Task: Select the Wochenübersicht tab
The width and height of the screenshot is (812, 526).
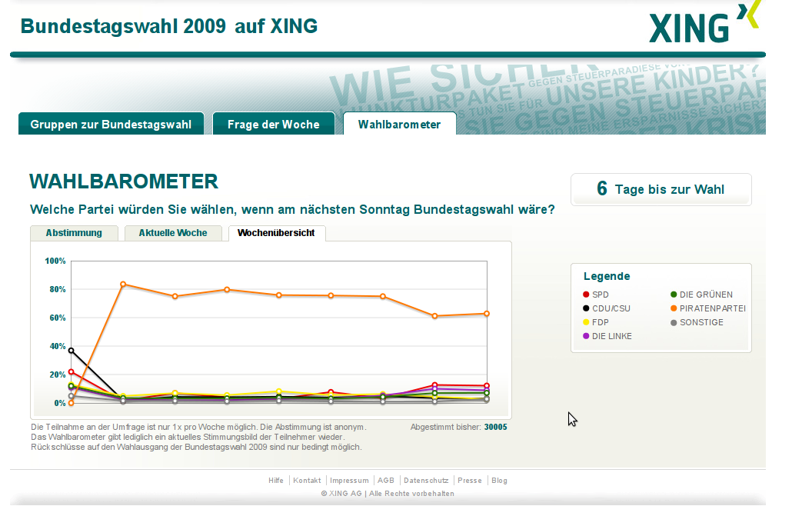Action: click(277, 233)
